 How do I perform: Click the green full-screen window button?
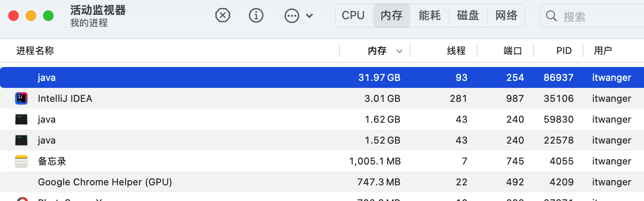[48, 16]
